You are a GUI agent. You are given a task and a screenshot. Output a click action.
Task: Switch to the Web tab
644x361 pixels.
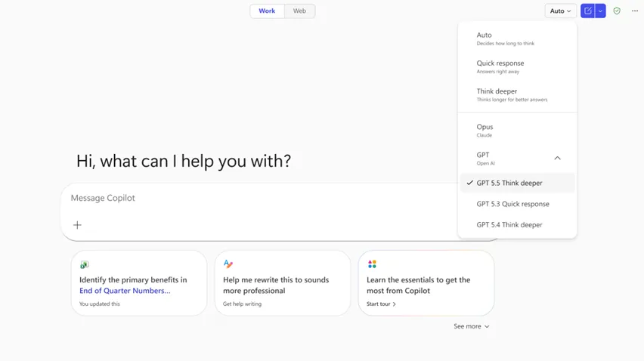tap(299, 11)
